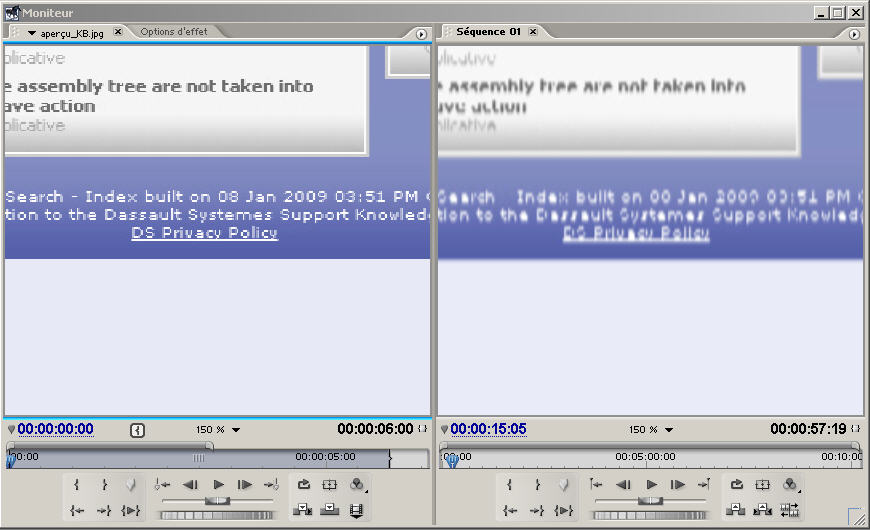870x530 pixels.
Task: Click the program monitor jog wheel strip
Action: [x=649, y=516]
